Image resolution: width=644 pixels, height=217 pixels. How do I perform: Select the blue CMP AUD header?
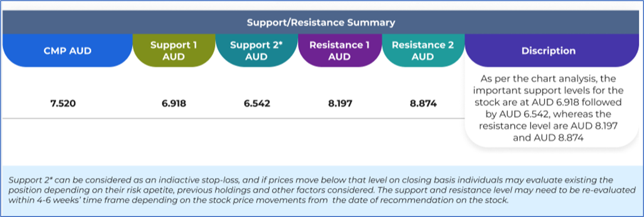[67, 50]
